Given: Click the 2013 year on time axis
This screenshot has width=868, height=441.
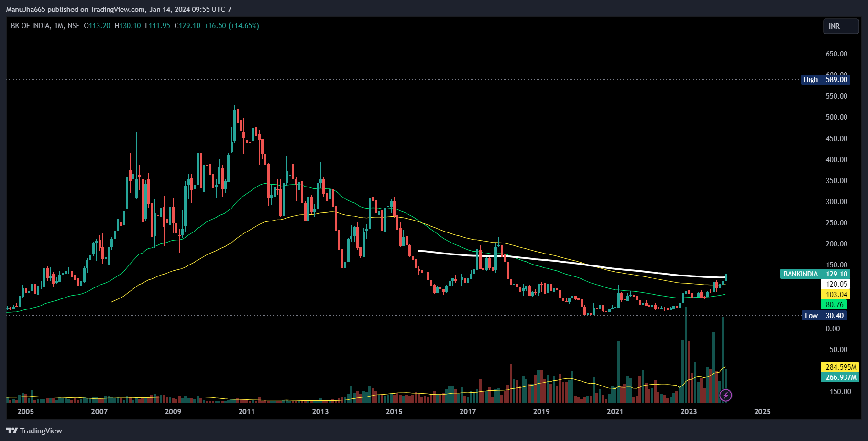Looking at the screenshot, I should (320, 412).
